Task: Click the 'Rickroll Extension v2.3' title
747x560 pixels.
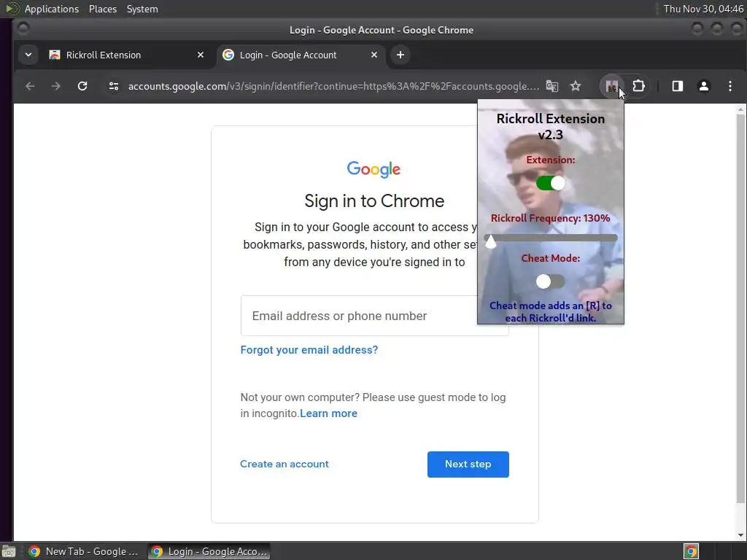Action: click(551, 127)
